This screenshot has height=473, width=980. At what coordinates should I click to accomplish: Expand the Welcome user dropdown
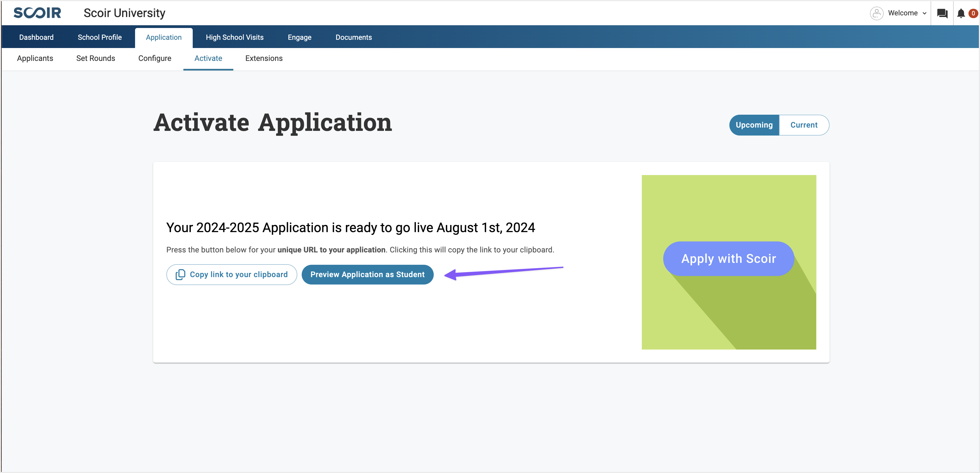(x=907, y=13)
